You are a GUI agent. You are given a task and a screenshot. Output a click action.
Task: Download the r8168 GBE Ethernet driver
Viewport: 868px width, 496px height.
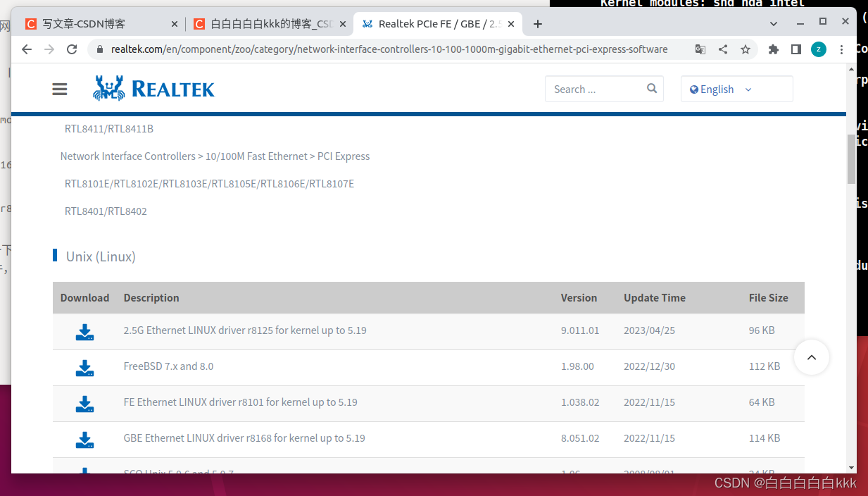(x=84, y=440)
